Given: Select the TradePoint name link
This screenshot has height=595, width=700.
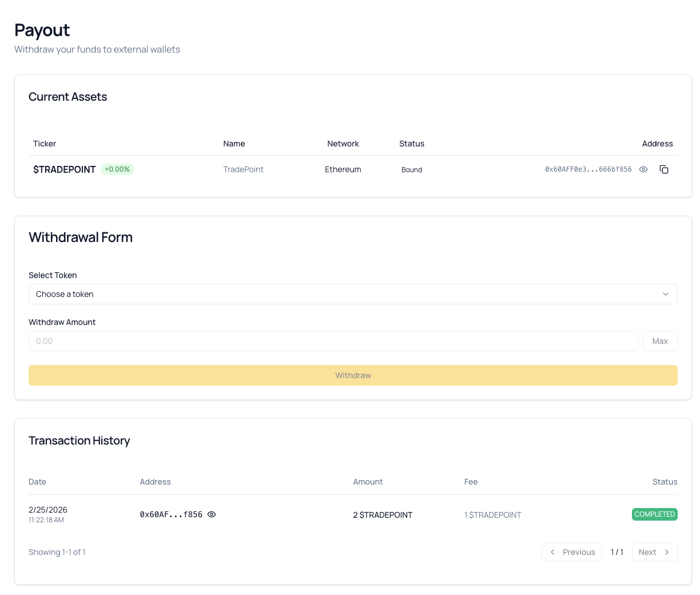Looking at the screenshot, I should click(x=243, y=169).
